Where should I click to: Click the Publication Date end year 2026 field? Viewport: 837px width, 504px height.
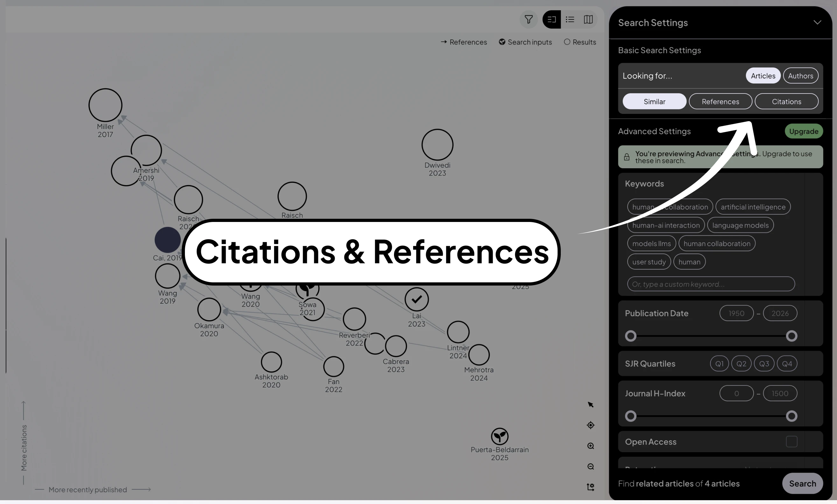pyautogui.click(x=780, y=313)
